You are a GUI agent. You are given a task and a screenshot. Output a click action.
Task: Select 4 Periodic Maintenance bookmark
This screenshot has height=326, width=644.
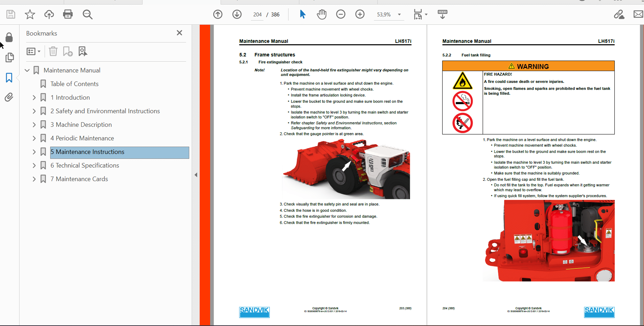82,138
